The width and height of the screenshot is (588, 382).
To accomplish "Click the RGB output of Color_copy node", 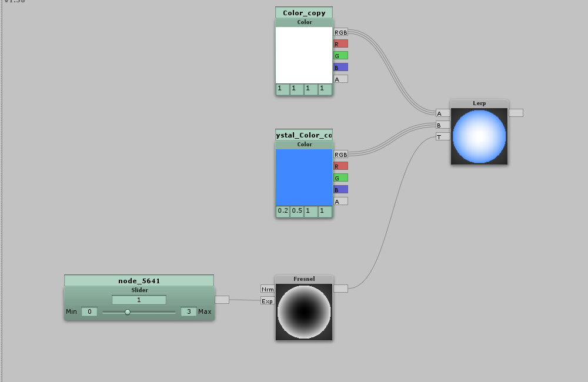I will click(x=340, y=32).
